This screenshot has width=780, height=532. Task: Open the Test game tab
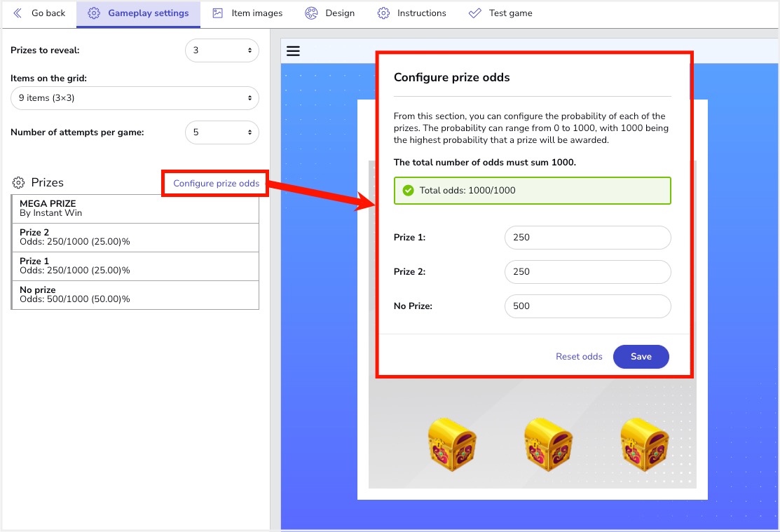point(500,13)
